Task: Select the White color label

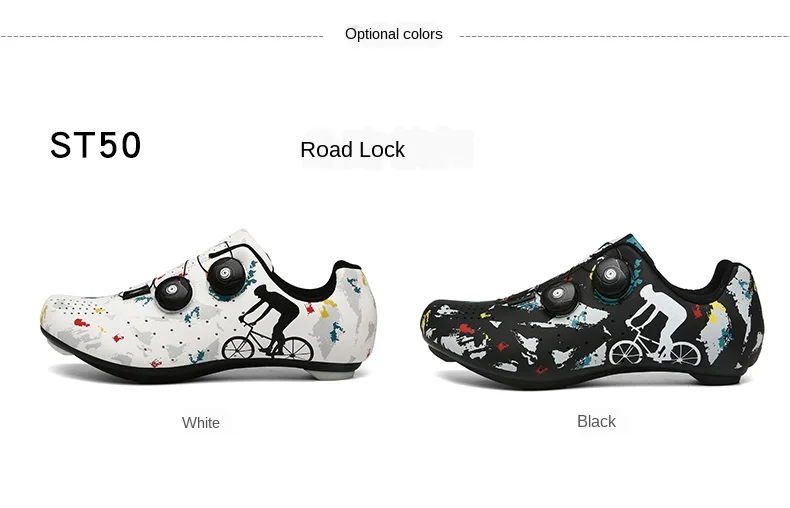Action: [x=201, y=423]
